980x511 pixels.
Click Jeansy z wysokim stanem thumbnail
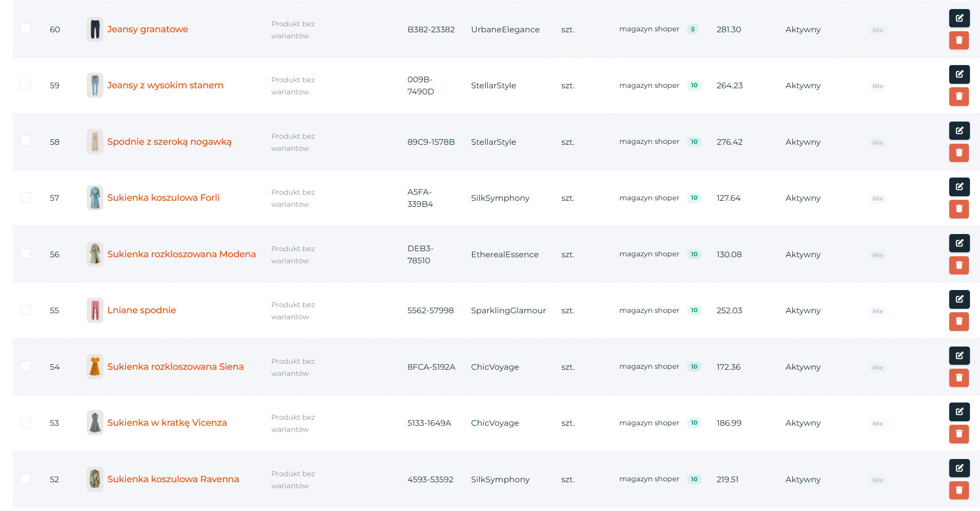[95, 85]
